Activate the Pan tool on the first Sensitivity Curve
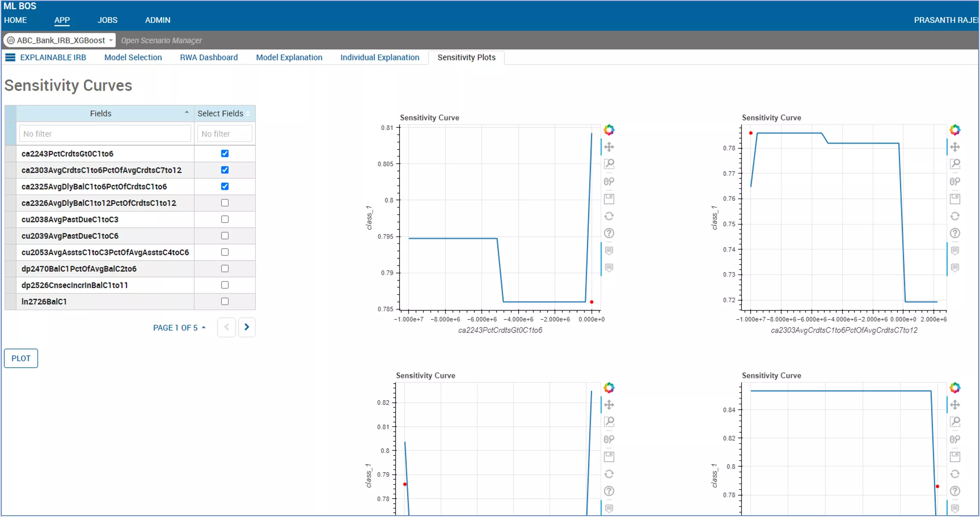980x517 pixels. pos(609,147)
